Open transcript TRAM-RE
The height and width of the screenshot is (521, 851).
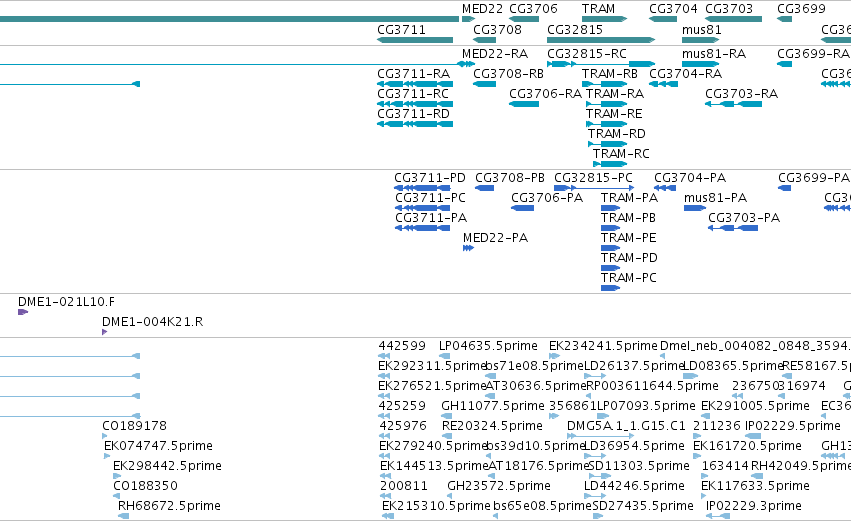614,114
